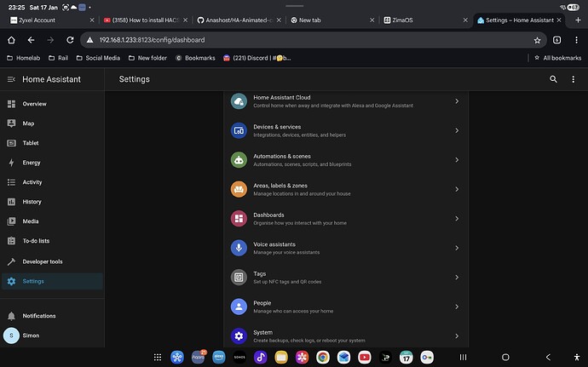Expand Home Assistant Cloud chevron
Image resolution: width=588 pixels, height=367 pixels.
[x=457, y=101]
